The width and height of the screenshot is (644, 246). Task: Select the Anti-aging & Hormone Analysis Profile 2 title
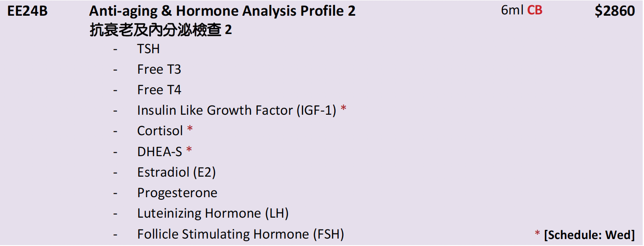tap(222, 11)
